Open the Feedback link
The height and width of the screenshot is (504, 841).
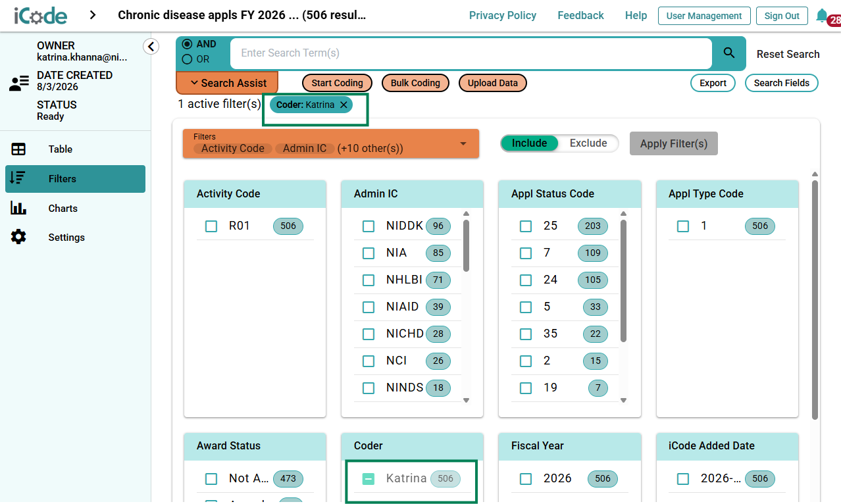(580, 15)
